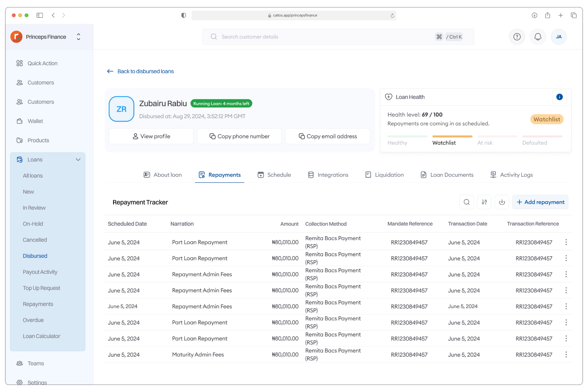Collapse the Loans sidebar section chevron
This screenshot has width=588, height=392.
(78, 160)
